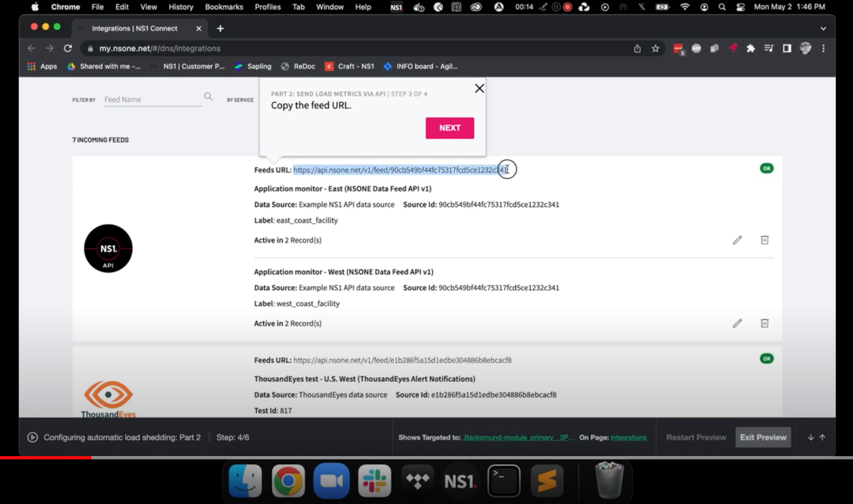Go forward in Chrome

(49, 48)
